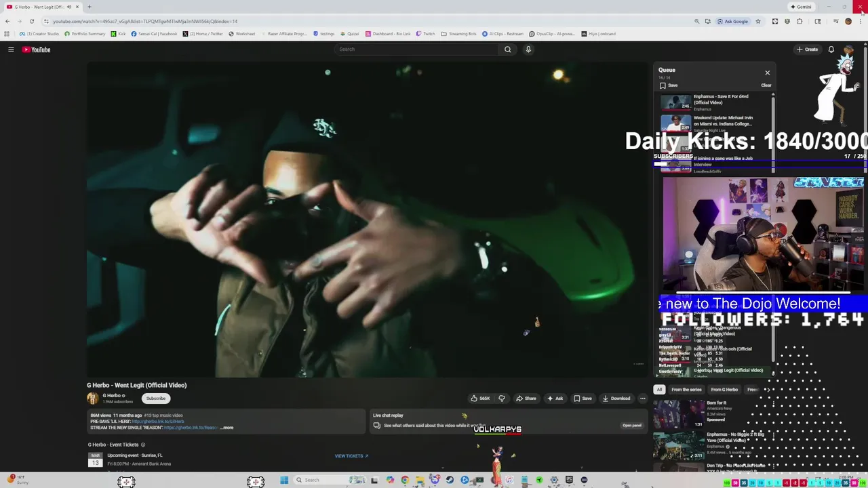Download the video

pyautogui.click(x=616, y=399)
